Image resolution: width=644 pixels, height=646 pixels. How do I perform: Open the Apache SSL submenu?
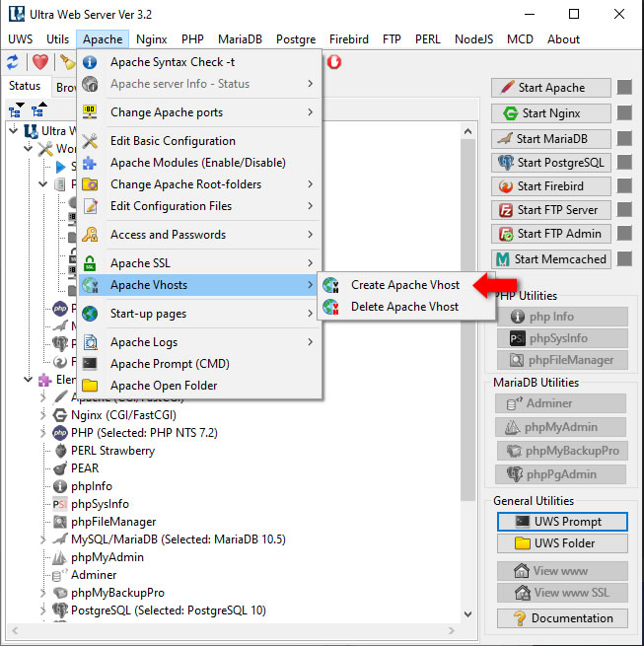[200, 263]
